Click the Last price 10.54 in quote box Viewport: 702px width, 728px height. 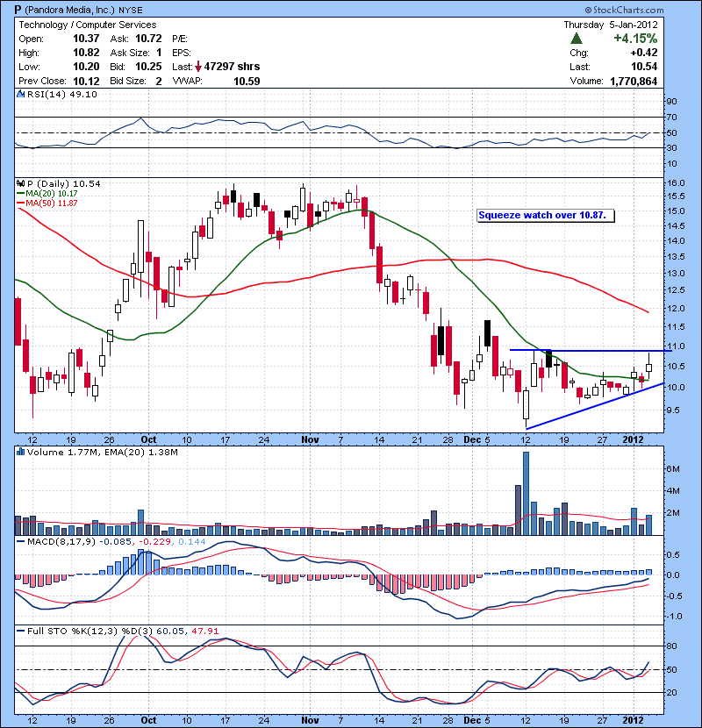tap(644, 67)
